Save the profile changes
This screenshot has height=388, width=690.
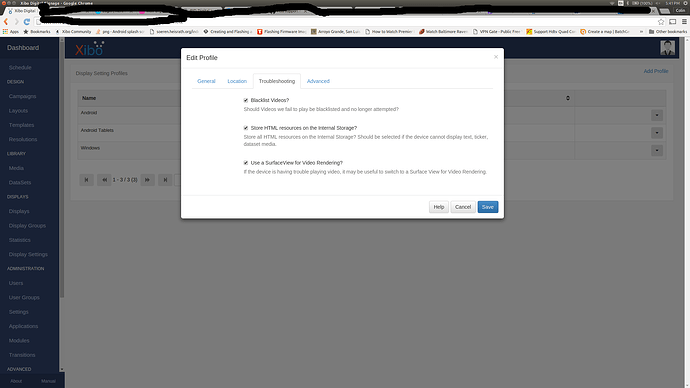pos(488,207)
